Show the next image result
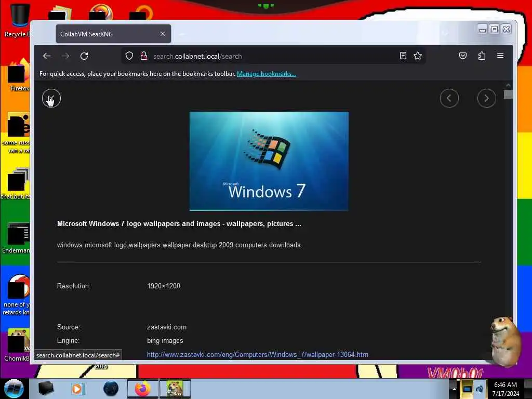532x399 pixels. pyautogui.click(x=486, y=98)
